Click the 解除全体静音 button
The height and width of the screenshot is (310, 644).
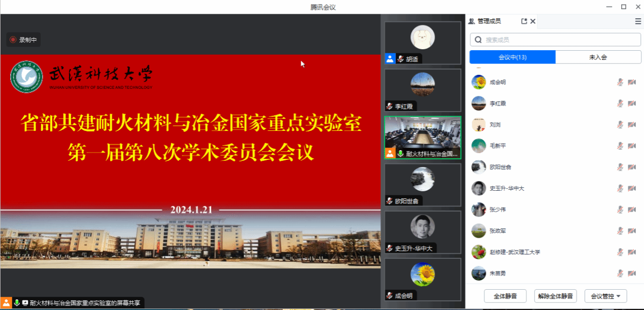pyautogui.click(x=555, y=296)
